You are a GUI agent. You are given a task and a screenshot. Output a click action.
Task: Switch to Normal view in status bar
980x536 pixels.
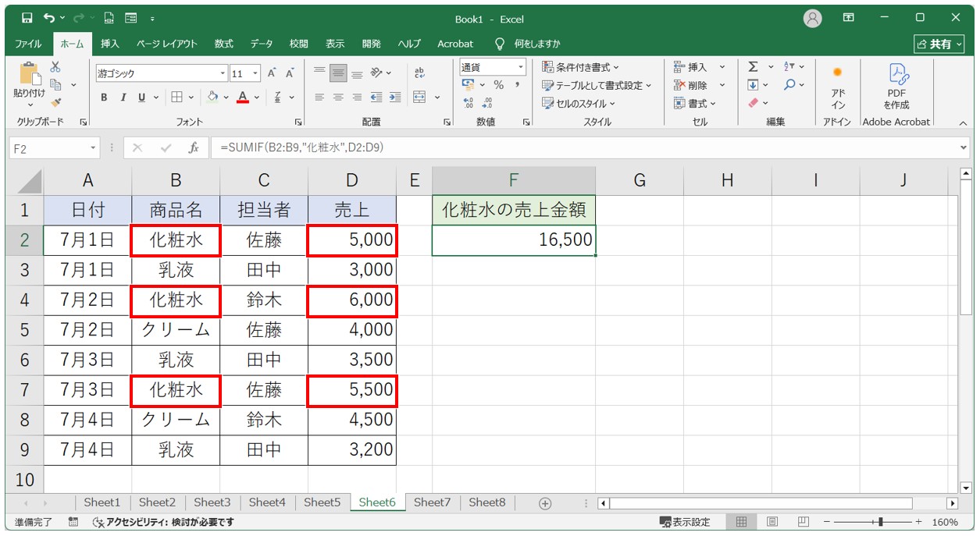(x=741, y=522)
